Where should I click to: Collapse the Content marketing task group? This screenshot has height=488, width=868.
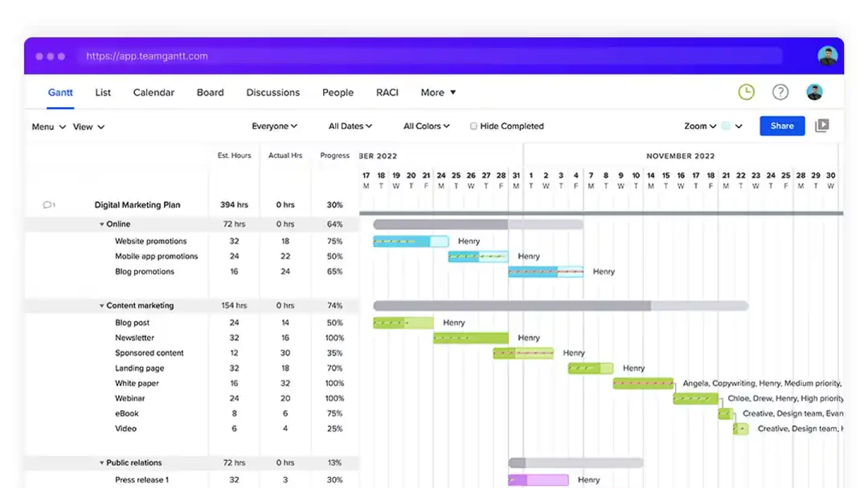pyautogui.click(x=102, y=305)
